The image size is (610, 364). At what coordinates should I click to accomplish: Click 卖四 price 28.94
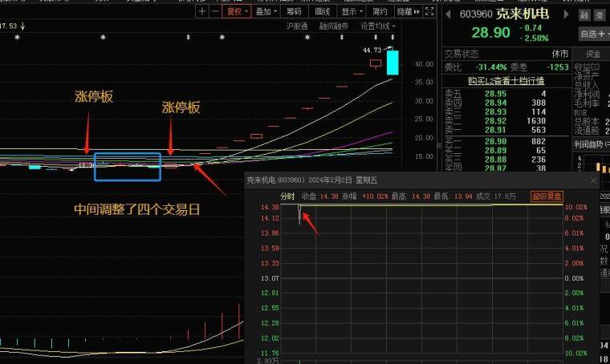coord(495,103)
